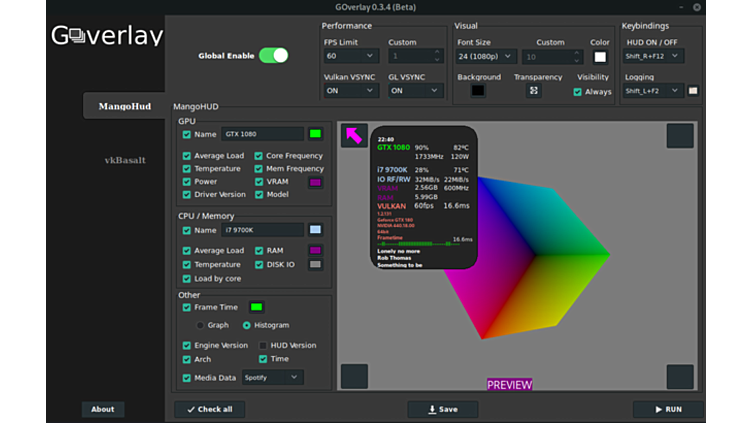This screenshot has height=423, width=752.
Task: Switch to the vkBasalt tab
Action: pyautogui.click(x=125, y=160)
